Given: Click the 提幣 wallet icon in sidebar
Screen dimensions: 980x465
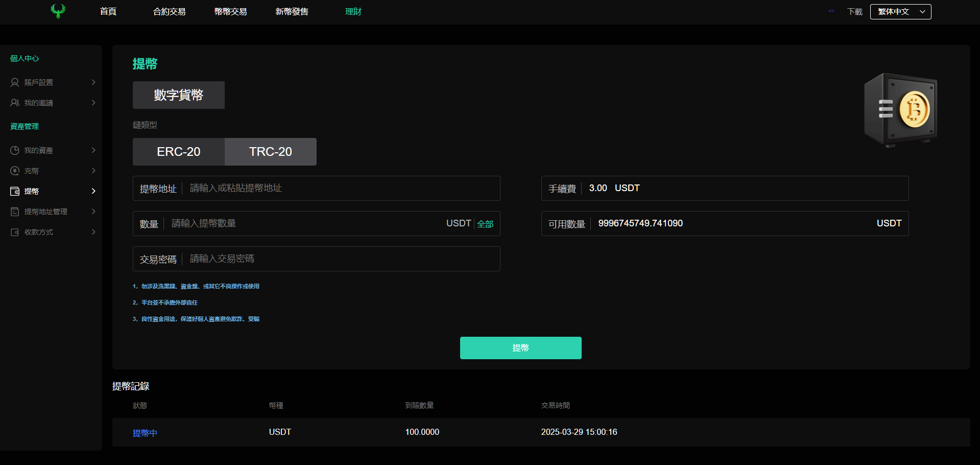Looking at the screenshot, I should 15,191.
